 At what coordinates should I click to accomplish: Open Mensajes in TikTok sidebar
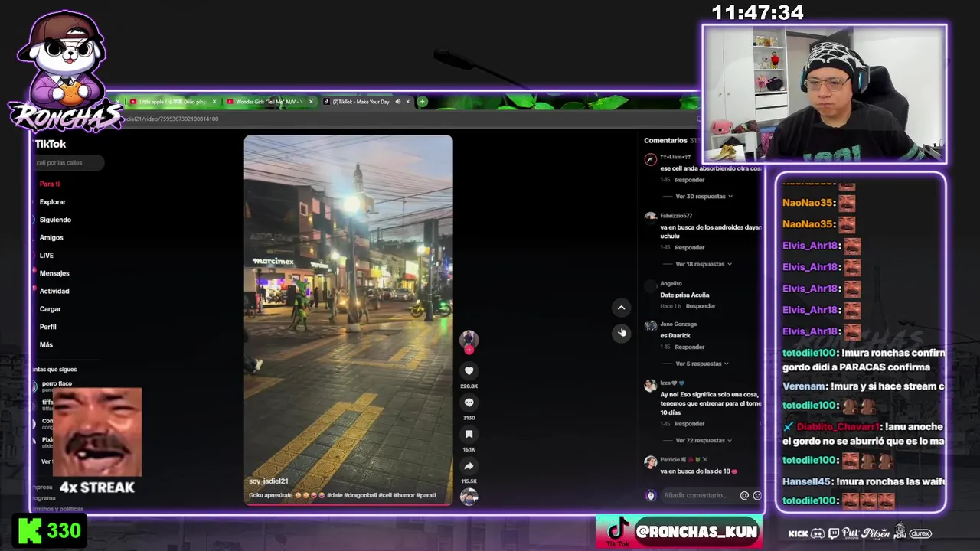coord(54,273)
